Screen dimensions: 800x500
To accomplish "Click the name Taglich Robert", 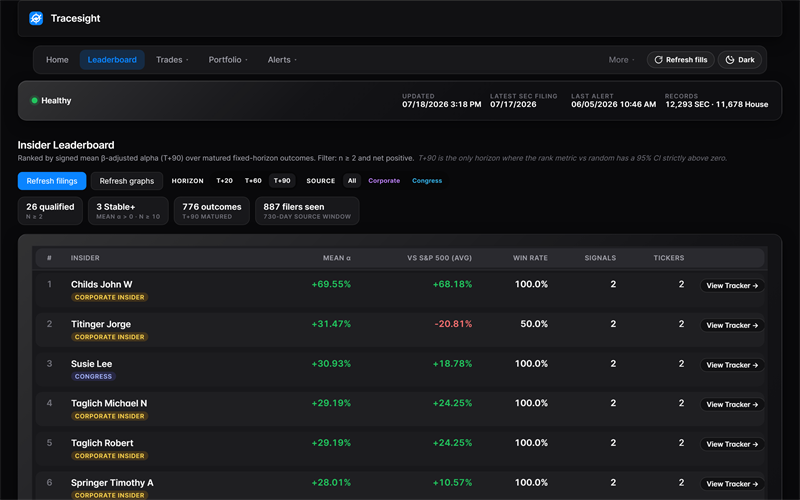I will pos(102,443).
